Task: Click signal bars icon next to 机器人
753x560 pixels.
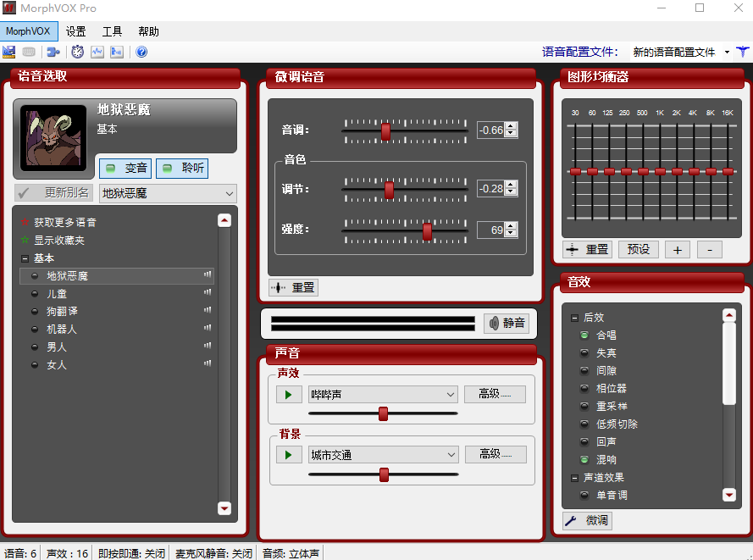Action: (208, 328)
